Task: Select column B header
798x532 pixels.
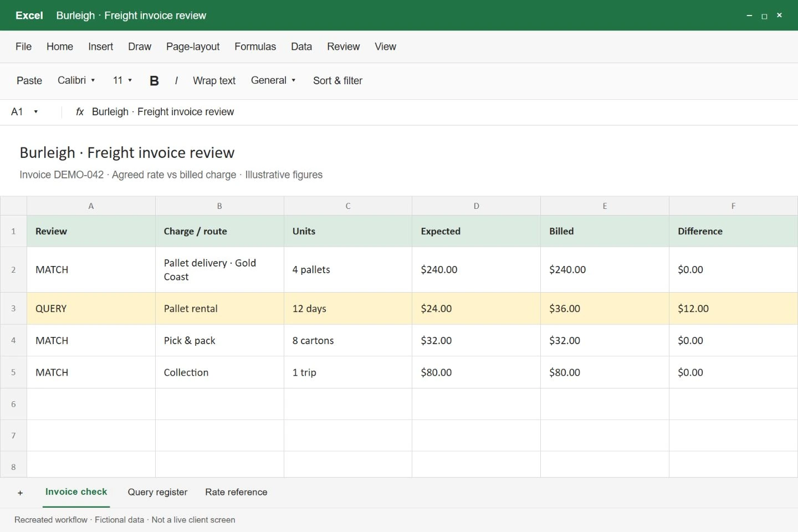Action: 219,206
